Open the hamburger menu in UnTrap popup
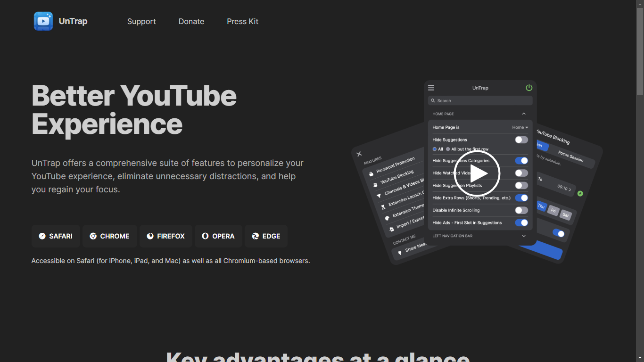The width and height of the screenshot is (644, 362). pos(431,88)
